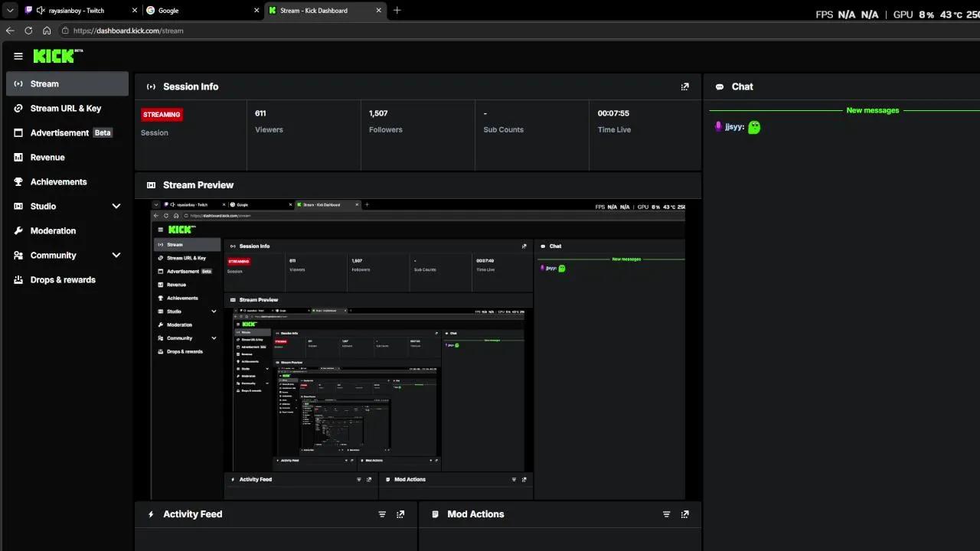Switch to the Google browser tab
The height and width of the screenshot is (551, 980).
(x=201, y=11)
